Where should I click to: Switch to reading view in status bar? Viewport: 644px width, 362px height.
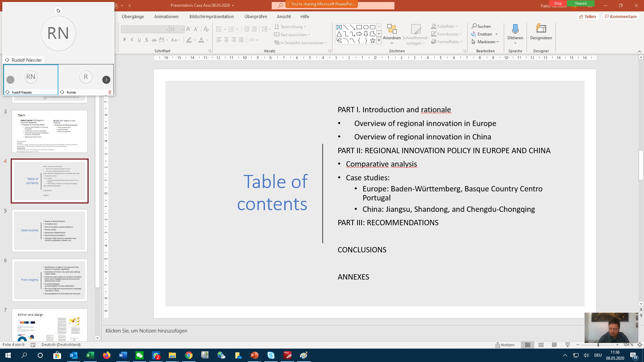554,345
